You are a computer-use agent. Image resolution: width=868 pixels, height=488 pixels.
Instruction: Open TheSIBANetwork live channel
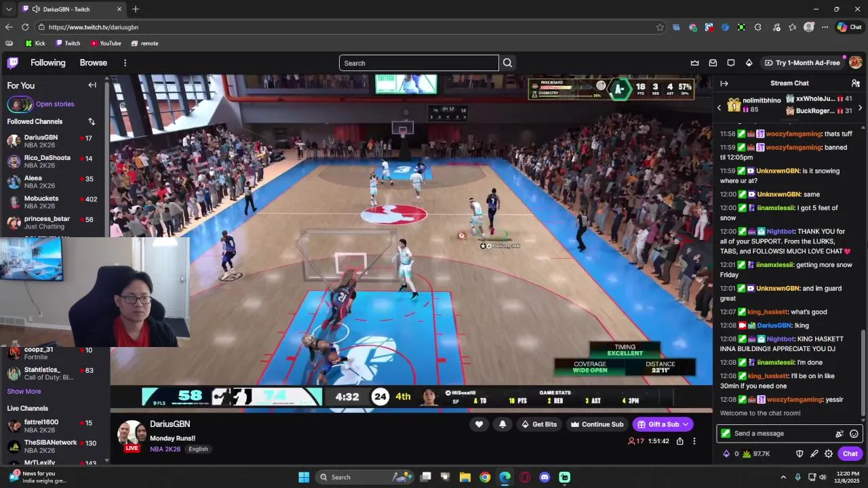coord(53,446)
